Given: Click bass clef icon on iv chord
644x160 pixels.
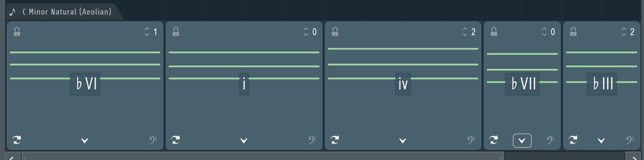Looking at the screenshot, I should coord(471,140).
